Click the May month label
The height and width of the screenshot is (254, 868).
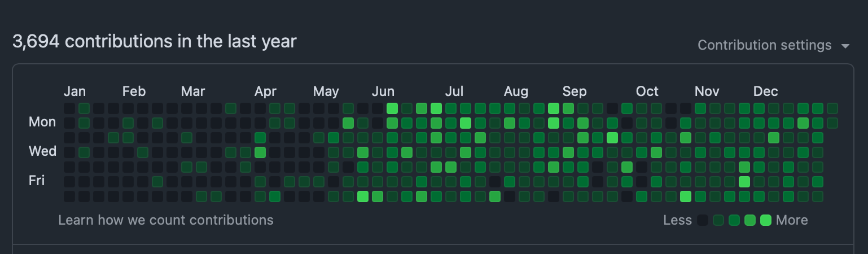(x=326, y=91)
